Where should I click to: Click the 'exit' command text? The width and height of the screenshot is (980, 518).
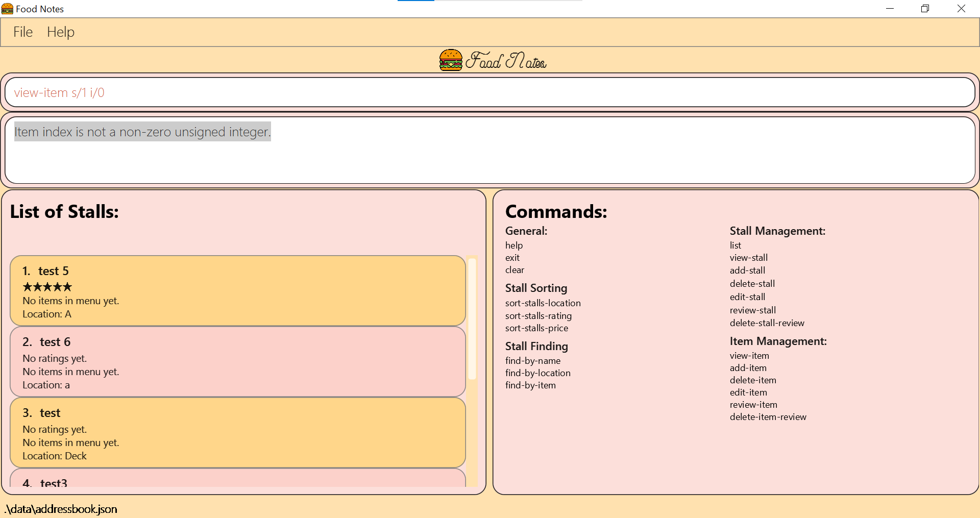(512, 258)
